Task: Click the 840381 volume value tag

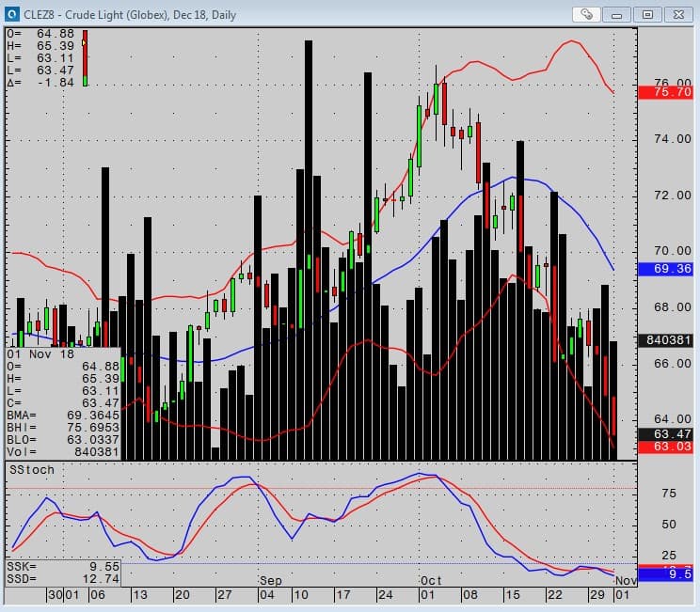Action: pos(665,340)
